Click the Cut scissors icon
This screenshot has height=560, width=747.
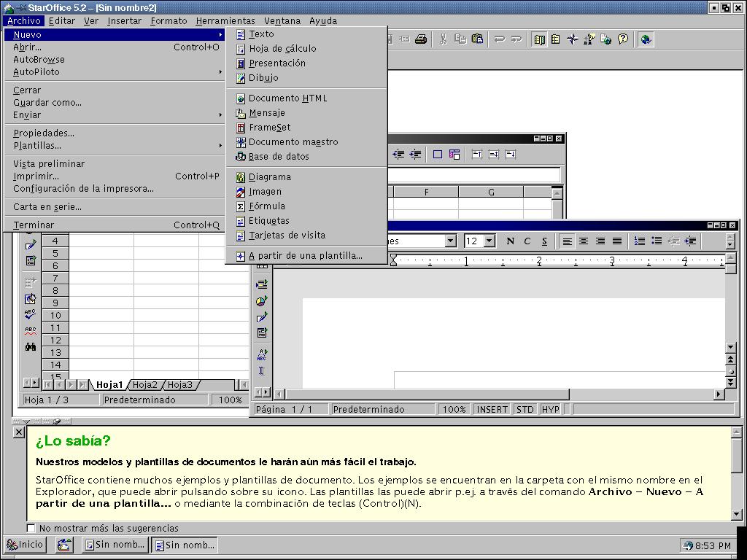pos(442,39)
